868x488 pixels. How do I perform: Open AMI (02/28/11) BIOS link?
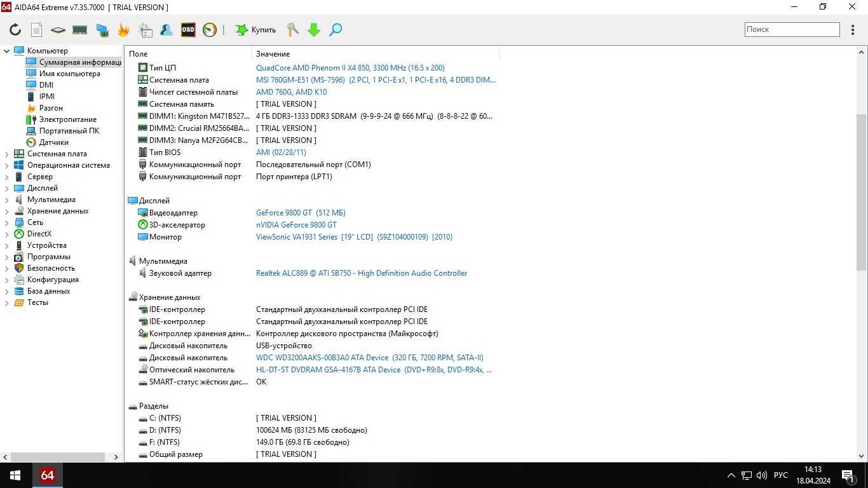tap(281, 152)
